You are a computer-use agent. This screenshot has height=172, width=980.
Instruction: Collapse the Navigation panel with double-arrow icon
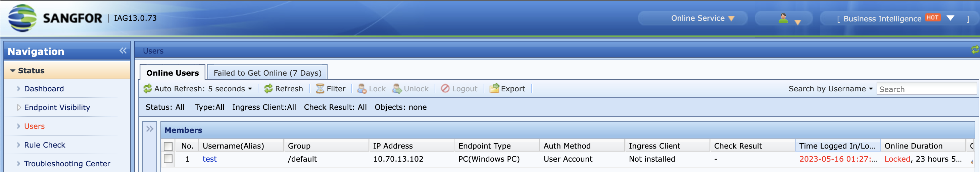122,51
